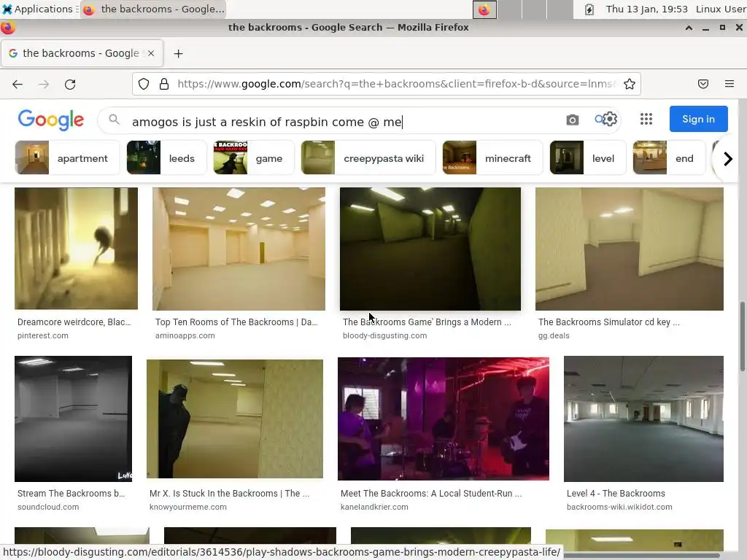Open Dreamcore weirdcore image thumbnail

click(76, 249)
